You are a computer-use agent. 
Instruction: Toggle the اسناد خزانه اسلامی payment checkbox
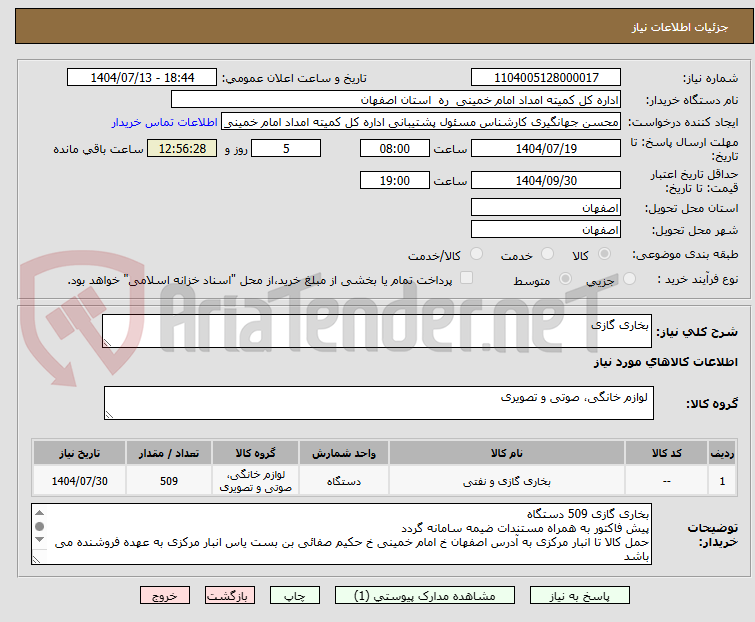pyautogui.click(x=467, y=278)
